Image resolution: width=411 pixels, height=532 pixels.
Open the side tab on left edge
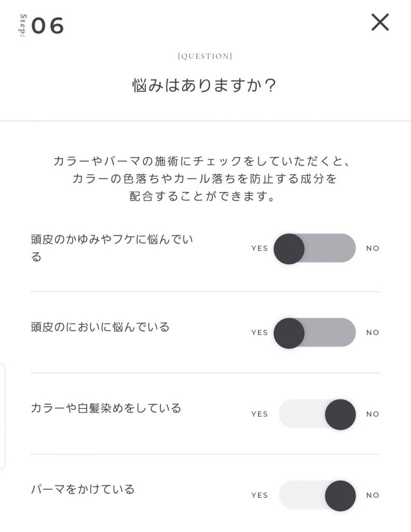click(3, 416)
